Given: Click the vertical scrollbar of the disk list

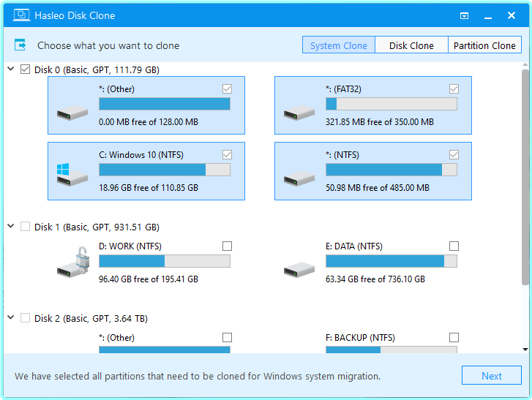Looking at the screenshot, I should coord(524,176).
